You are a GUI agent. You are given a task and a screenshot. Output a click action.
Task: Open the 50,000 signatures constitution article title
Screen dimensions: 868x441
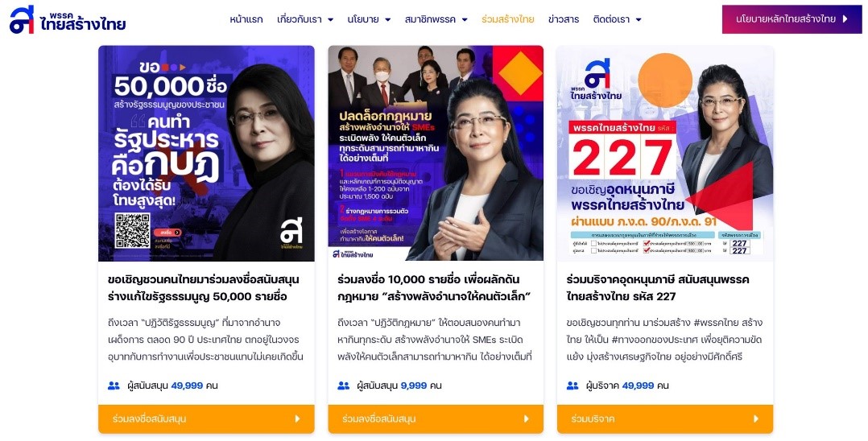point(205,288)
